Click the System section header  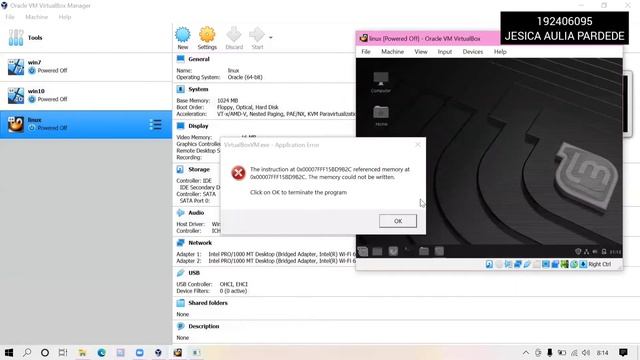(x=198, y=89)
